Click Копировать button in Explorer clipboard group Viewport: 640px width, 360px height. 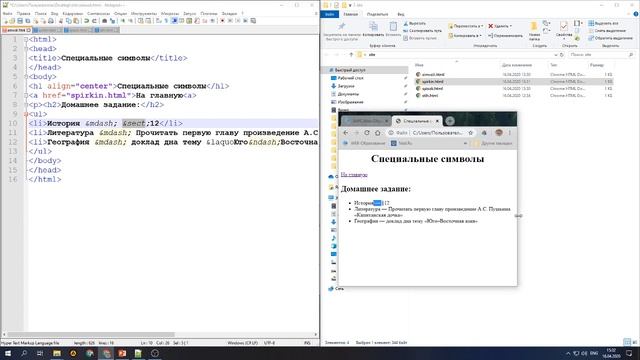[373, 30]
